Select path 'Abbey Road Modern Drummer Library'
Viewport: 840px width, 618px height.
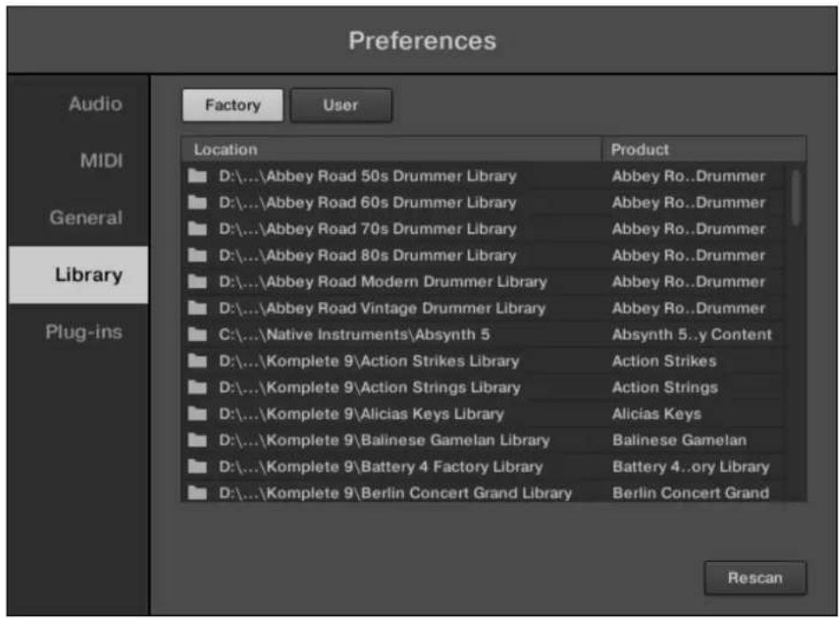(x=383, y=282)
